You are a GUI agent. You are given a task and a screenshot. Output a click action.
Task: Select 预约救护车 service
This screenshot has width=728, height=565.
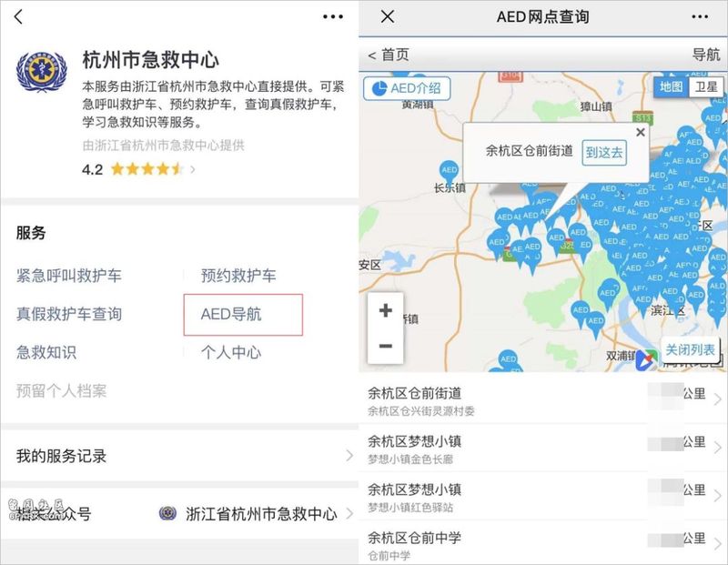[x=238, y=276]
